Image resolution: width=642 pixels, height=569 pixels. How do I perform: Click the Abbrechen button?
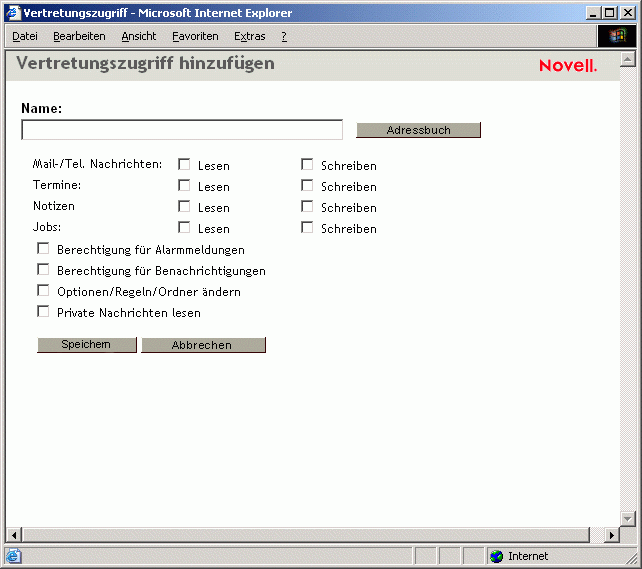point(203,345)
